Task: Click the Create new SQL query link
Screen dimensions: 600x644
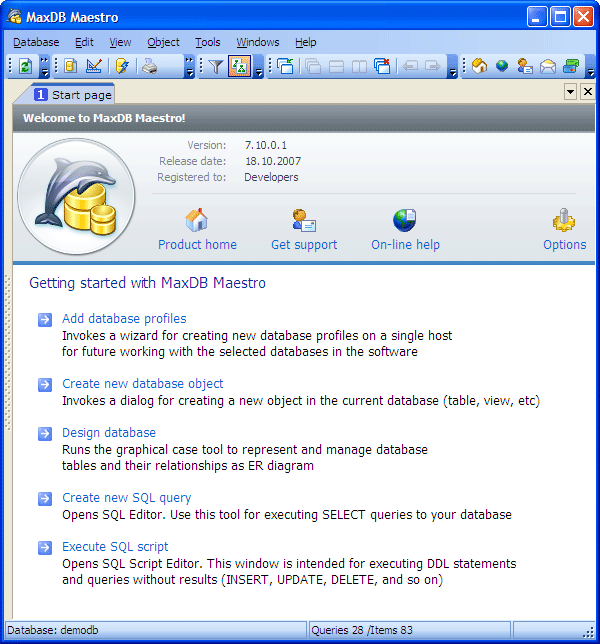Action: click(x=126, y=498)
